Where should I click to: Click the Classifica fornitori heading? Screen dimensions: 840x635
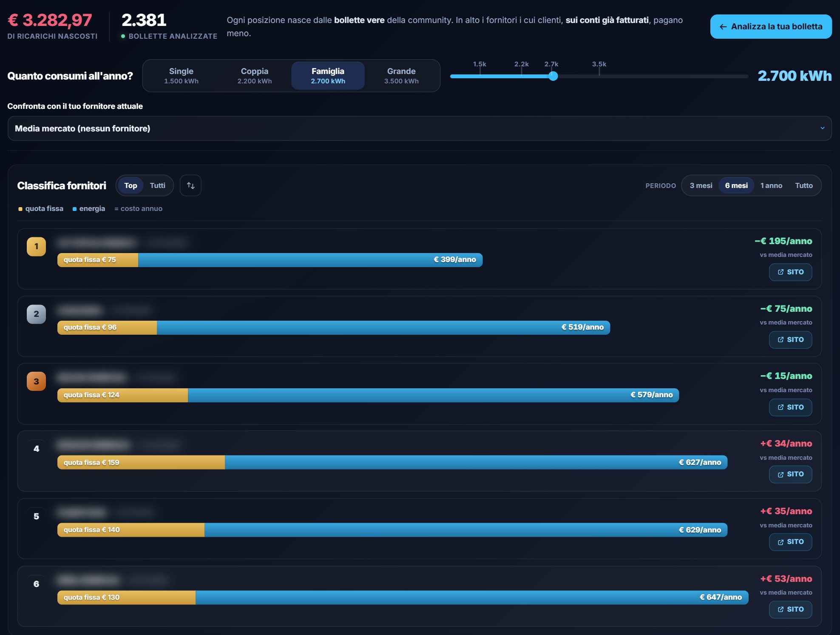[x=62, y=186]
